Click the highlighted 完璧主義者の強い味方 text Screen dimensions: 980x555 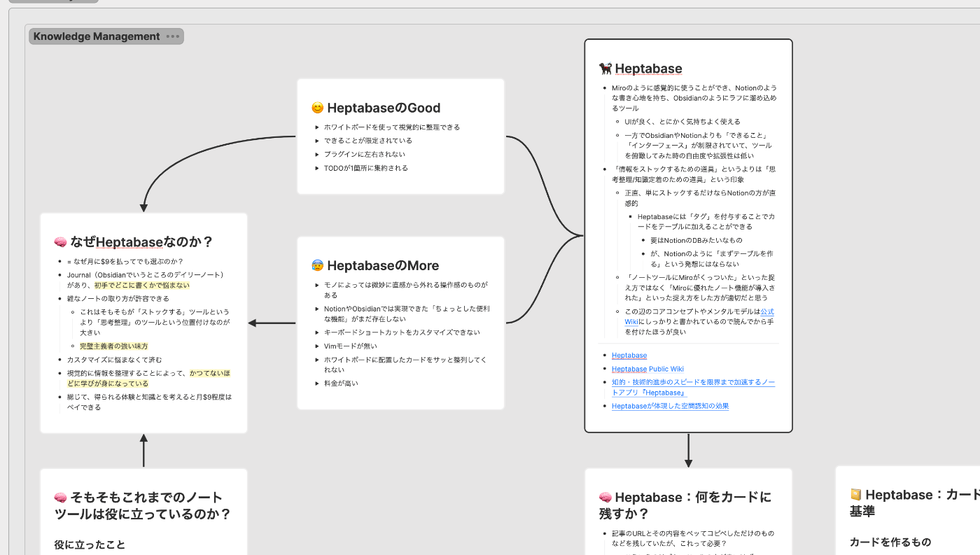click(113, 346)
